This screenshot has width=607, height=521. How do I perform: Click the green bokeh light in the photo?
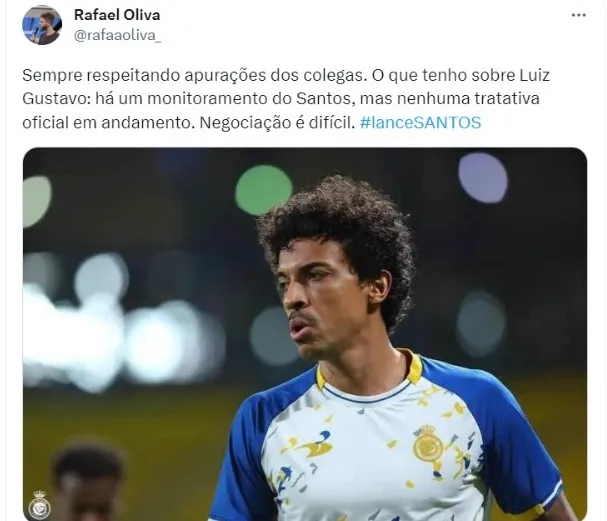(x=264, y=190)
